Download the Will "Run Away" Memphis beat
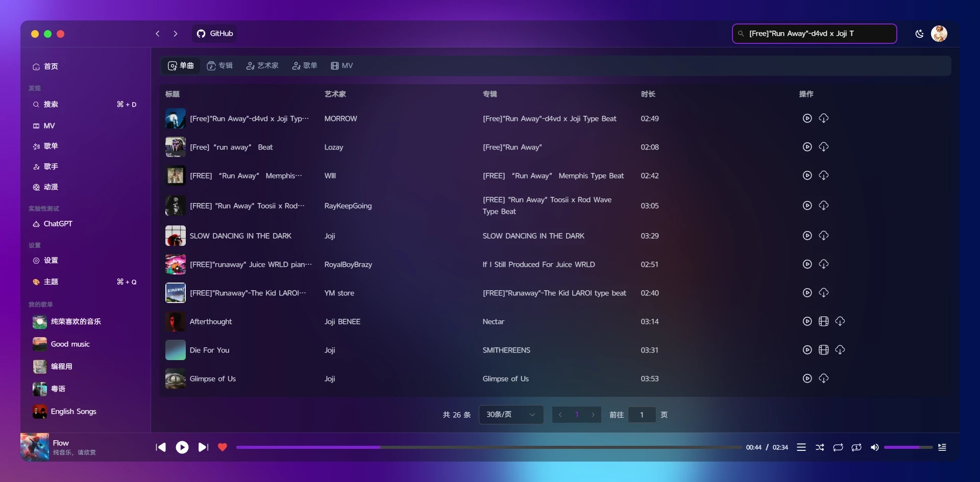 point(823,175)
